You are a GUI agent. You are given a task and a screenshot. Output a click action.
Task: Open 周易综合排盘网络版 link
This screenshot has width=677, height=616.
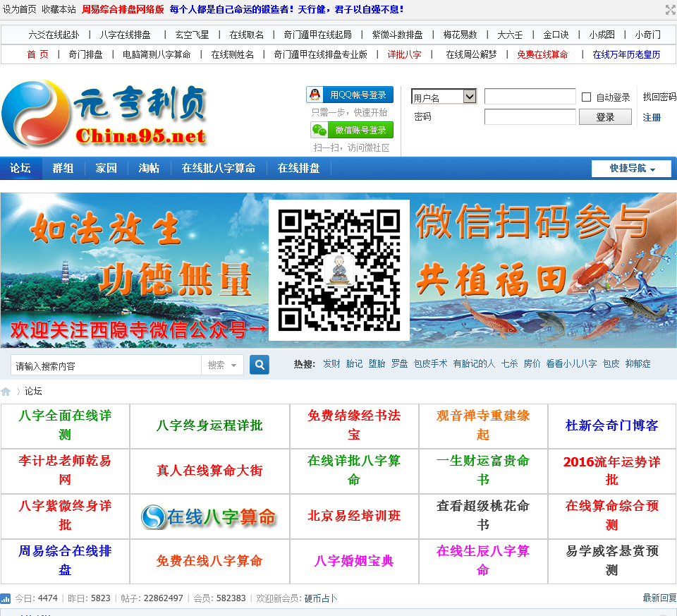(x=123, y=9)
